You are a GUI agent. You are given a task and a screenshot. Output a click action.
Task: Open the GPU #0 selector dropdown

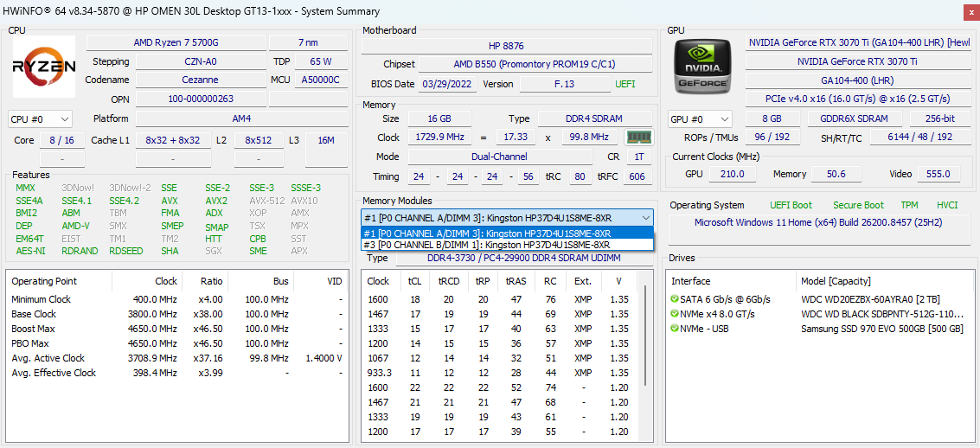tap(700, 118)
